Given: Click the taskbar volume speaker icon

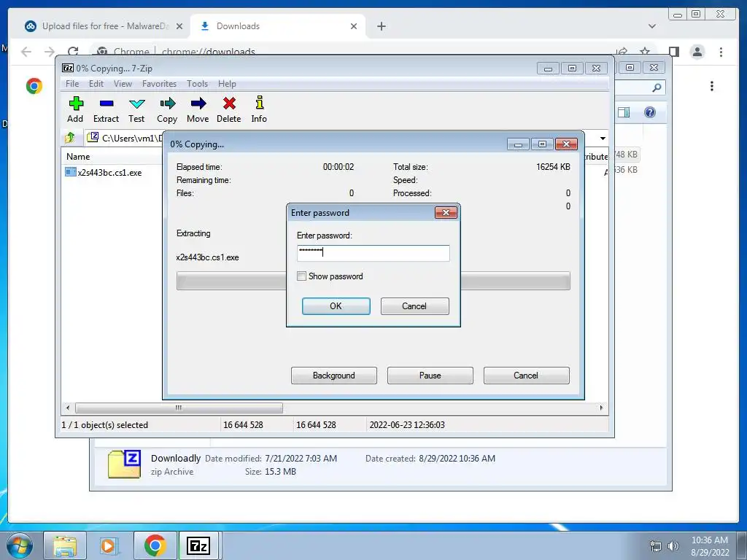Looking at the screenshot, I should click(x=673, y=546).
